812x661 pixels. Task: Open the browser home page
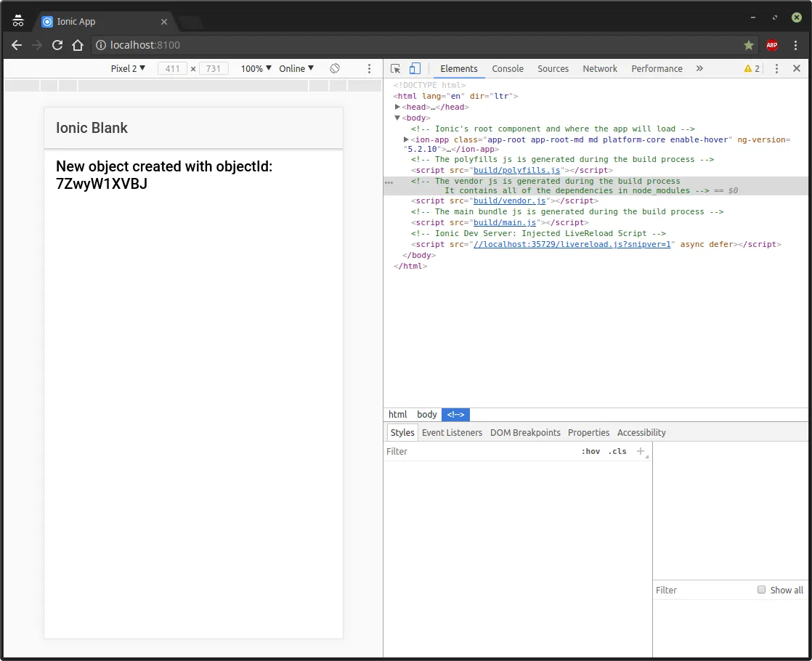(78, 45)
